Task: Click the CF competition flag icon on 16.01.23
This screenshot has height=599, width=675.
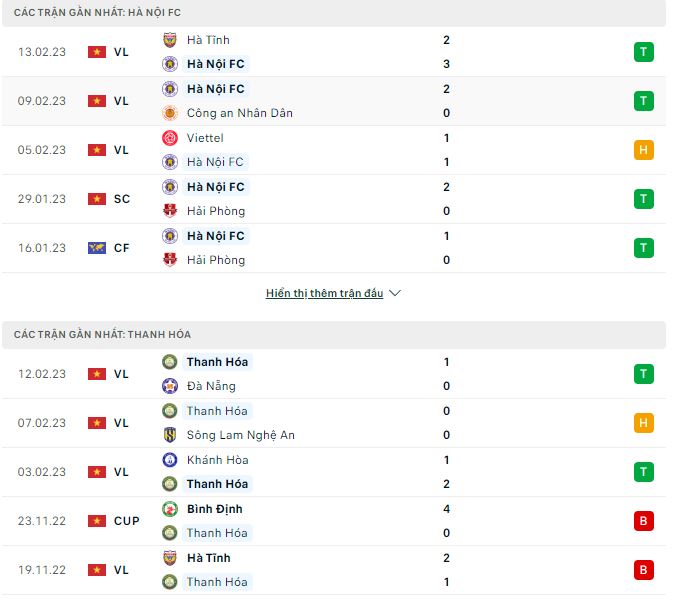Action: pos(97,248)
